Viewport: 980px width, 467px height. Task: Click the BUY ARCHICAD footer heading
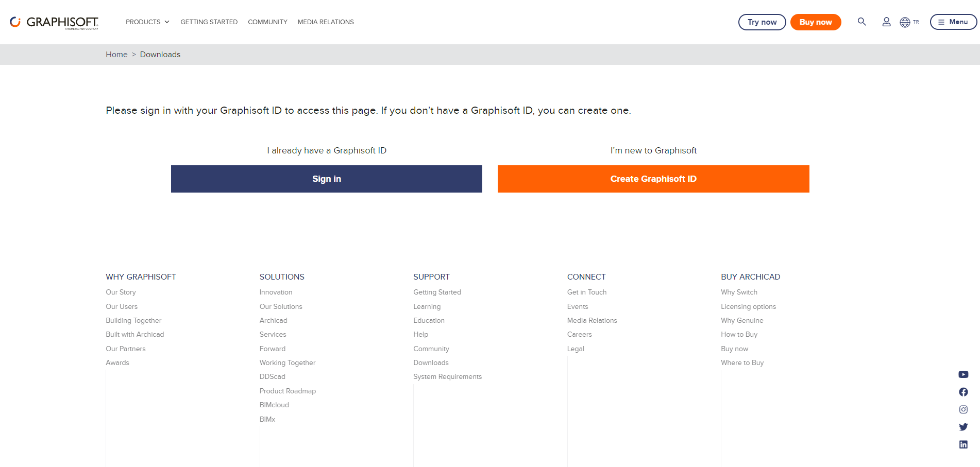[x=750, y=277]
